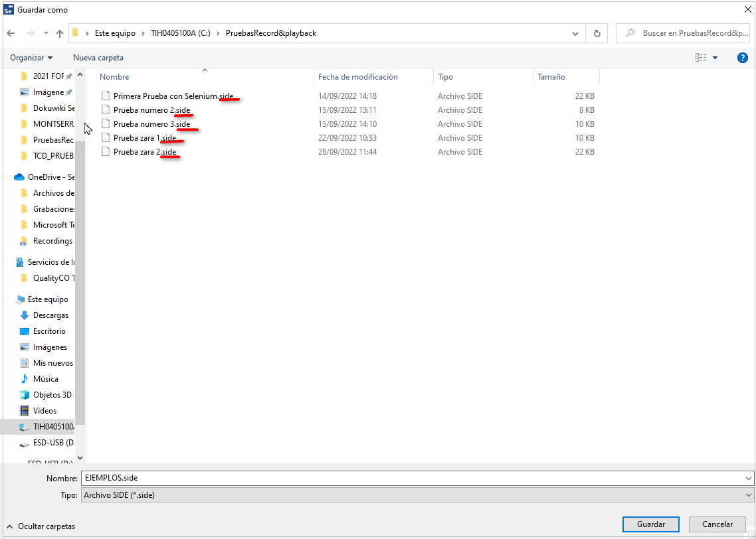Click the Guardar button
756x539 pixels.
650,524
